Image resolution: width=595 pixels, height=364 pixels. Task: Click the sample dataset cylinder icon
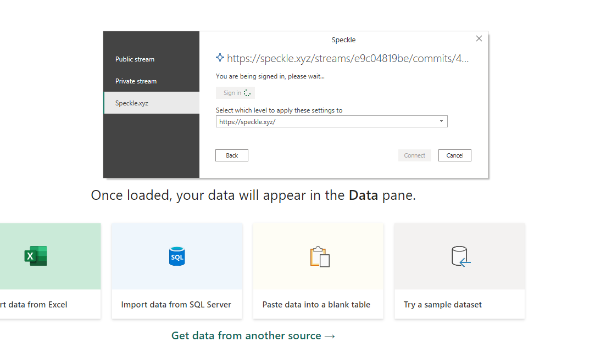460,256
